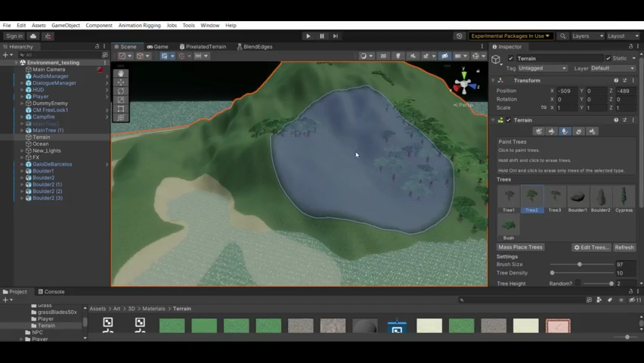644x363 pixels.
Task: Open the Layer Default dropdown
Action: point(613,68)
